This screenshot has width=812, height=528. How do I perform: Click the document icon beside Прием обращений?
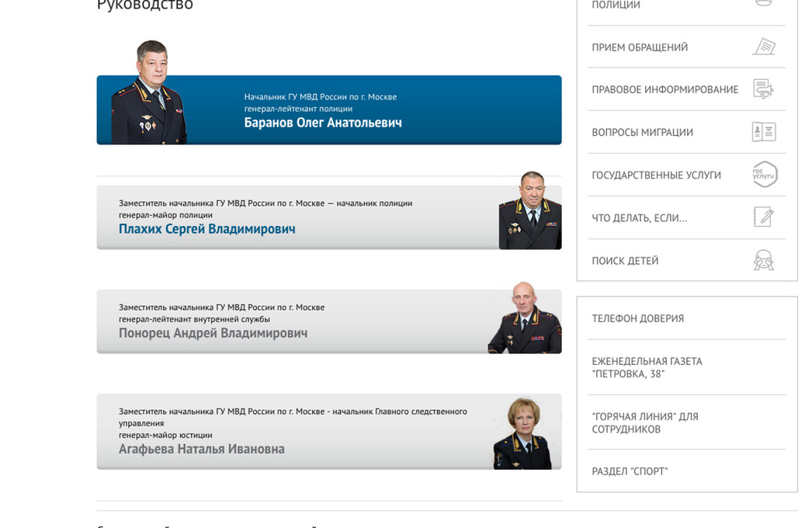coord(764,47)
